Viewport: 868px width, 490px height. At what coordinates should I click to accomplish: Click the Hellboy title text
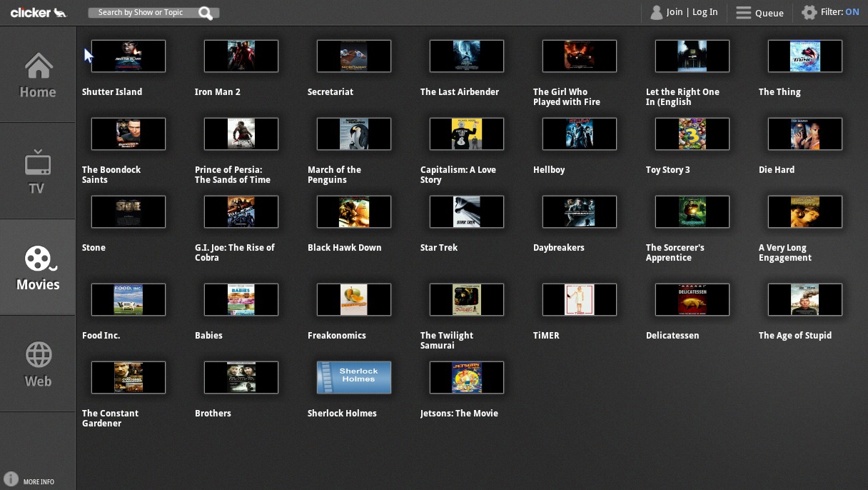click(x=549, y=169)
